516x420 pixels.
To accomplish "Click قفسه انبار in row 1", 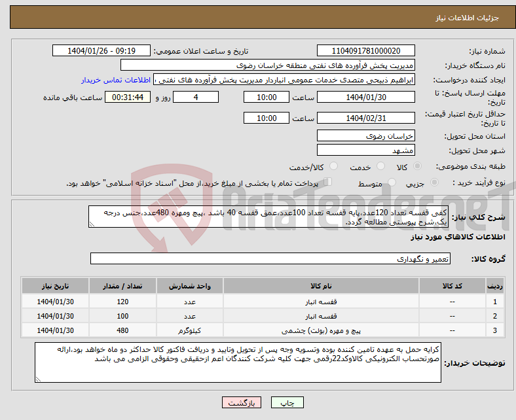I will tap(321, 302).
